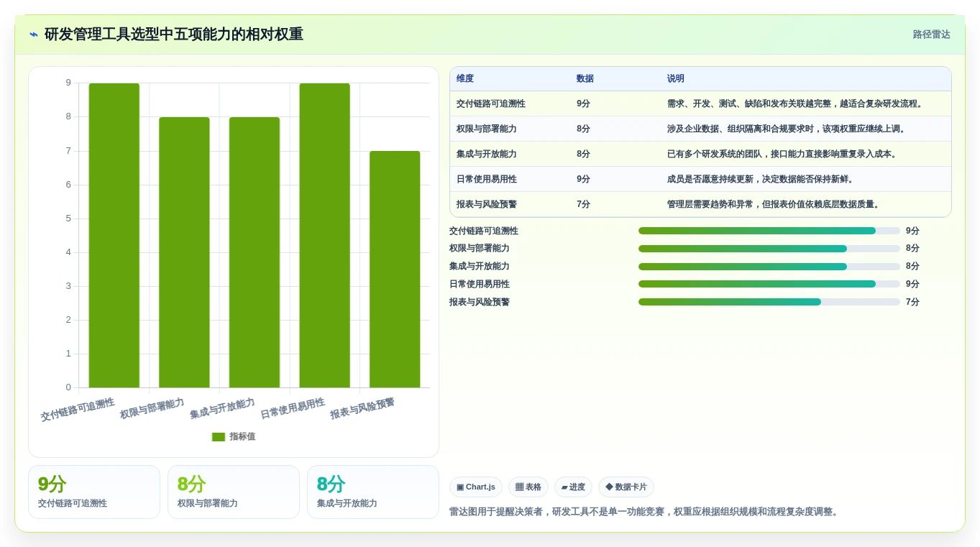
Task: Click the 权限与部署能力 progress bar
Action: coord(769,249)
